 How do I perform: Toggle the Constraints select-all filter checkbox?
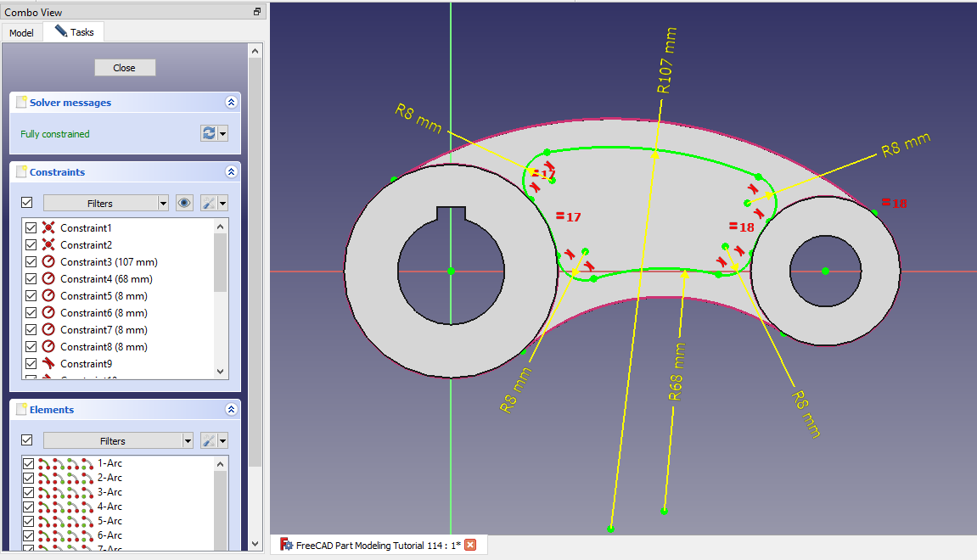(26, 203)
